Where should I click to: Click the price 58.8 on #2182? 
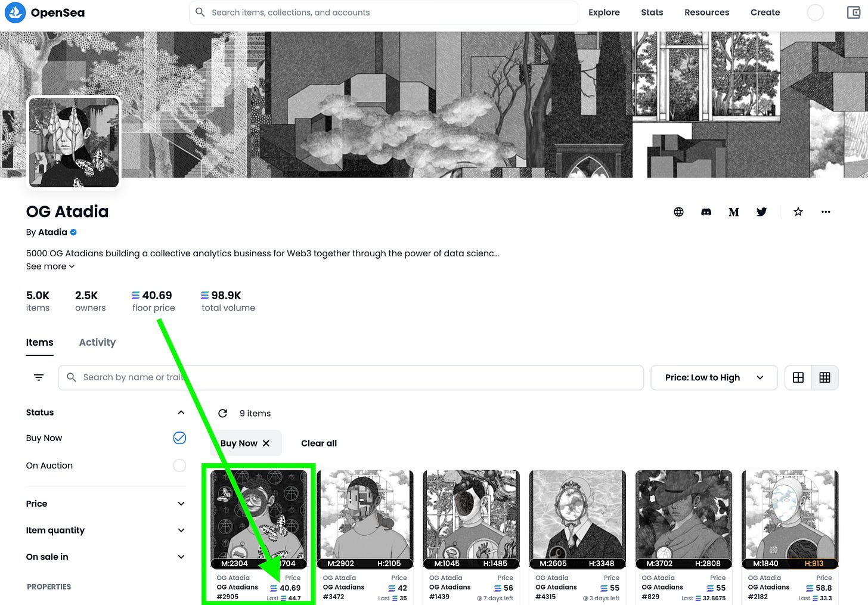(x=819, y=588)
